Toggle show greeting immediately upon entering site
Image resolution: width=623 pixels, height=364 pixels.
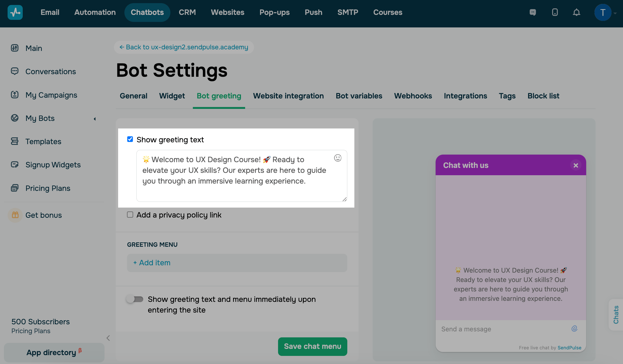(135, 299)
